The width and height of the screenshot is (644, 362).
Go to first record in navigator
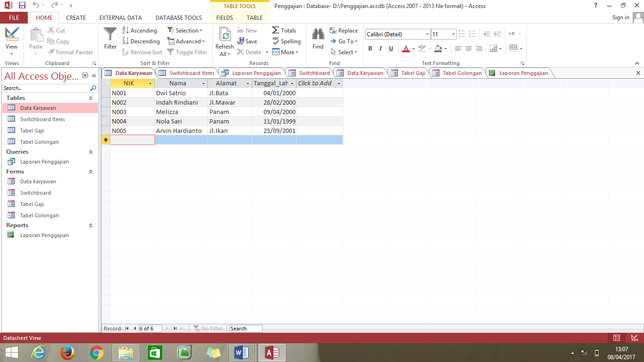(127, 329)
